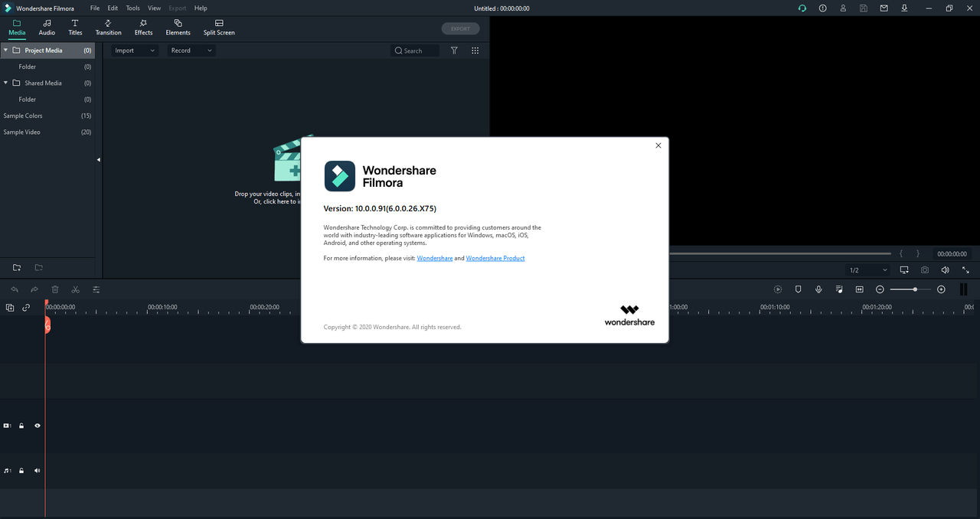Image resolution: width=980 pixels, height=519 pixels.
Task: Click the add new folder icon
Action: coord(17,268)
